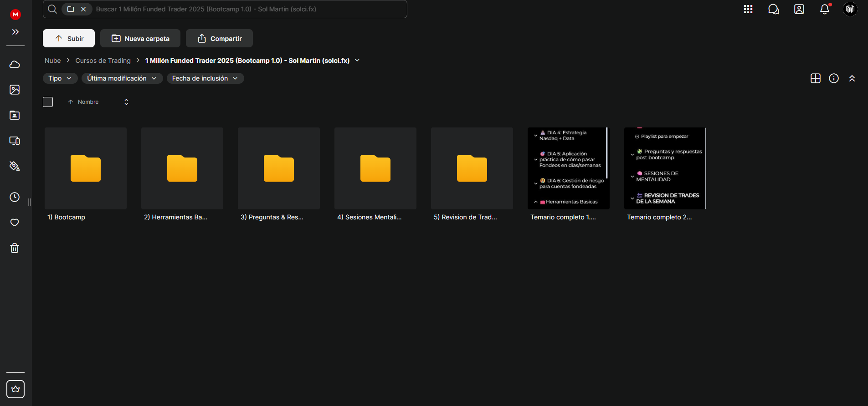
Task: Open the Cloud drive sidebar icon
Action: 15,64
